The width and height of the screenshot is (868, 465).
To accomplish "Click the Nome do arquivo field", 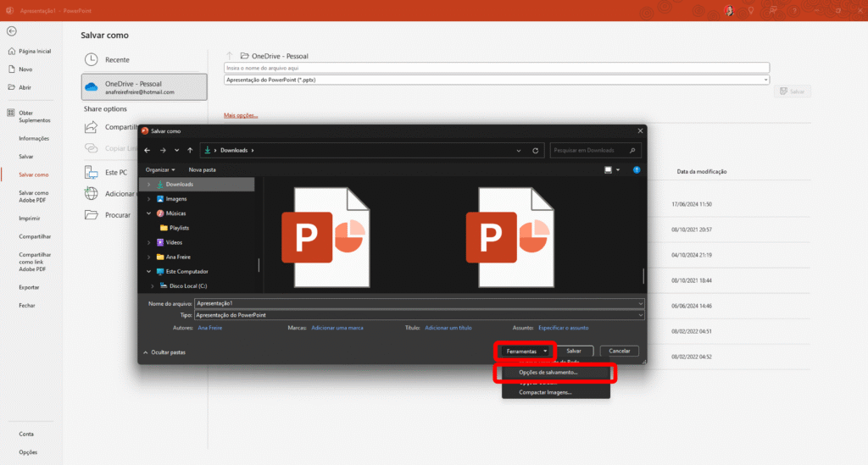I will click(x=415, y=302).
